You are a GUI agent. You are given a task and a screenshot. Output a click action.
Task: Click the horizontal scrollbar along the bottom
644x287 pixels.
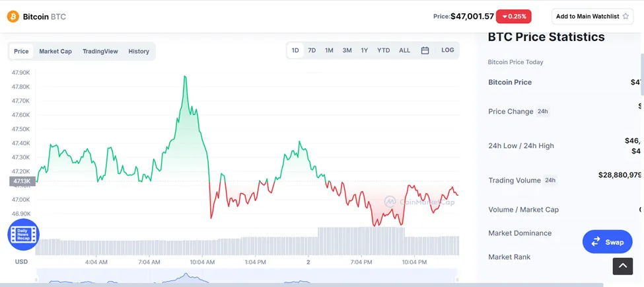pos(302,285)
